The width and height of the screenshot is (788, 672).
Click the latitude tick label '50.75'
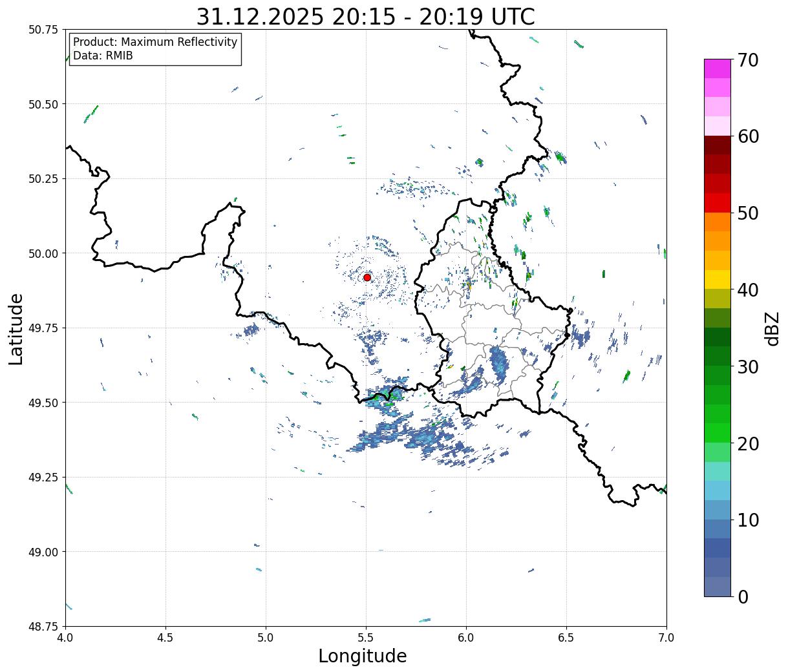[44, 30]
